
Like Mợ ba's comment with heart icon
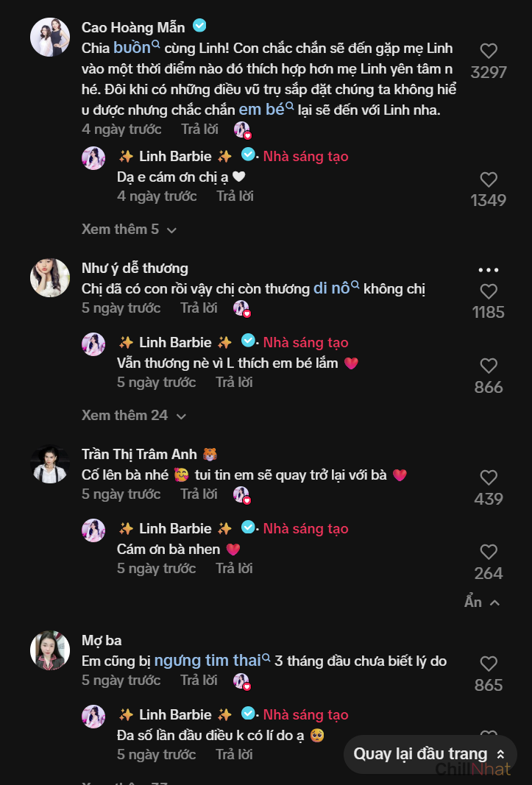489,664
